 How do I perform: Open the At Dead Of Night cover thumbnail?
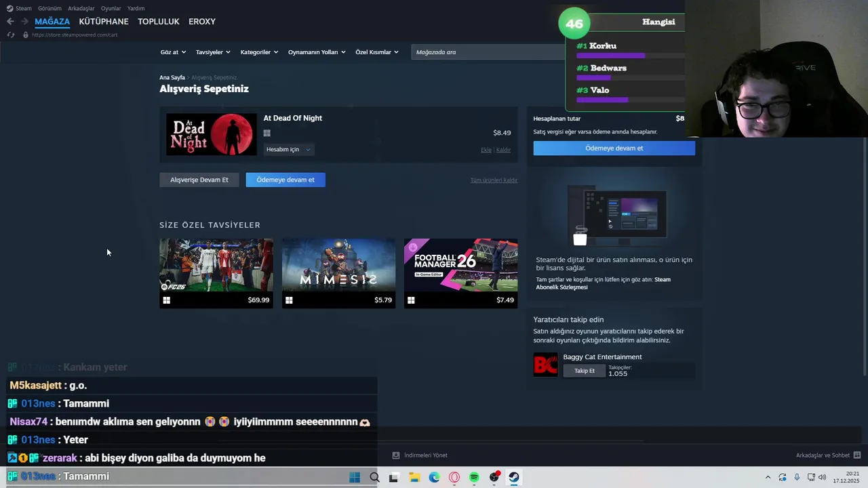coord(212,134)
